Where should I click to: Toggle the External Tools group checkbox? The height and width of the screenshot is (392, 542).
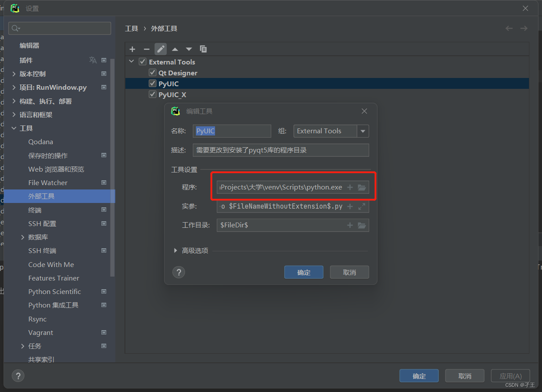pos(142,61)
